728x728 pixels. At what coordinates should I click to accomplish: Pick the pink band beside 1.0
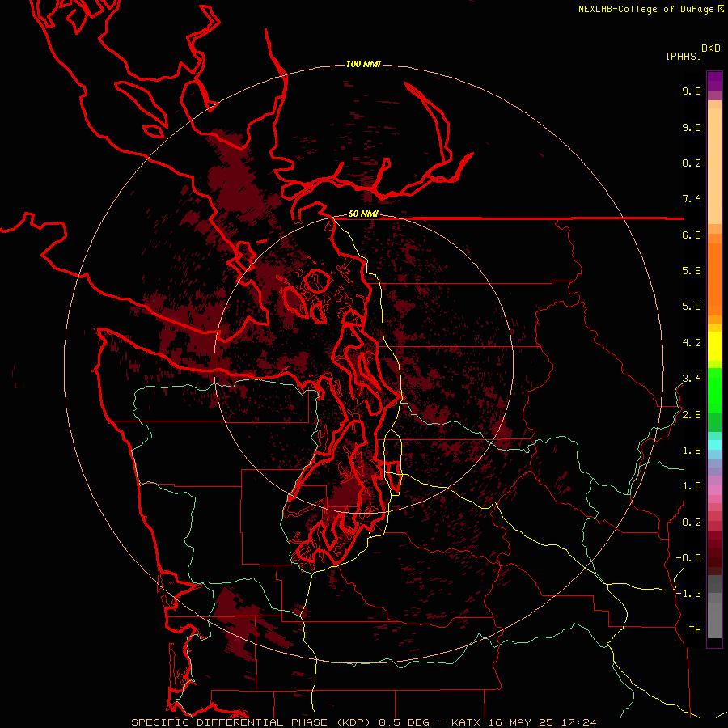(x=714, y=490)
